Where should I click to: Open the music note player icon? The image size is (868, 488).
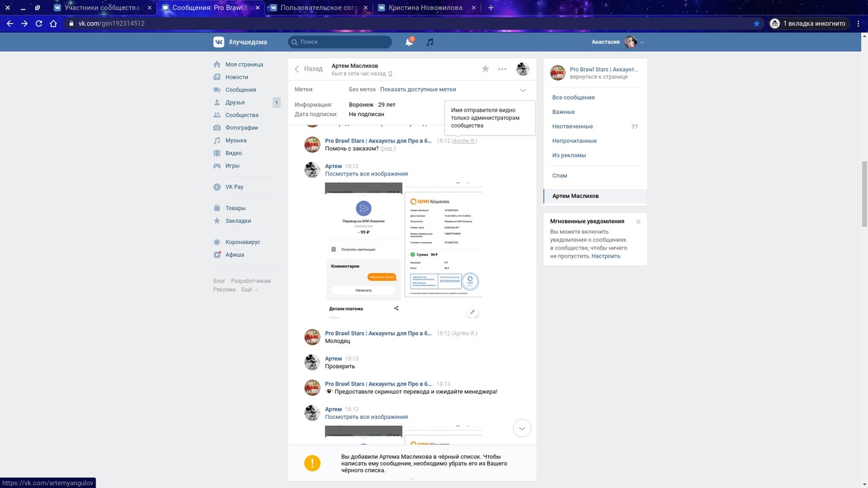[x=430, y=42]
